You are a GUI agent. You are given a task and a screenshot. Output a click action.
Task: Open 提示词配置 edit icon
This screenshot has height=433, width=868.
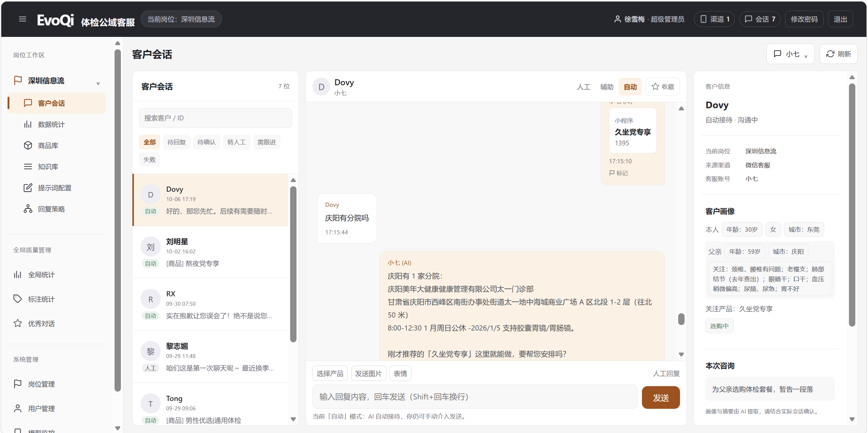(28, 188)
